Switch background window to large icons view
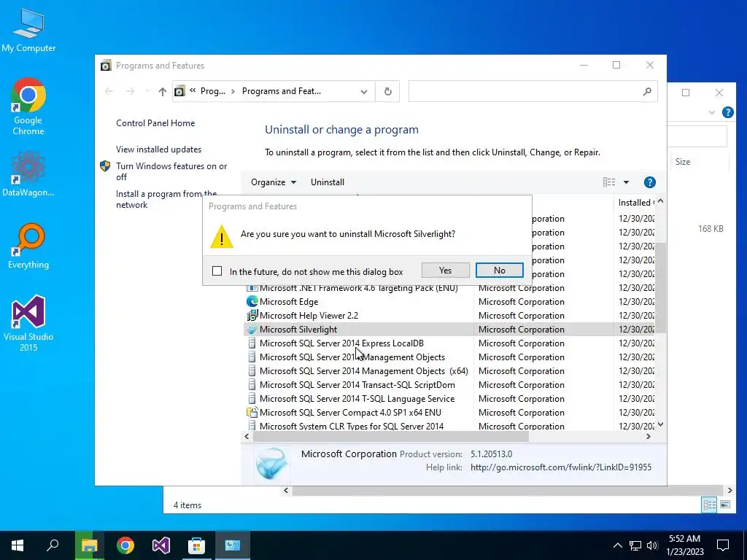The image size is (747, 560). point(725,505)
